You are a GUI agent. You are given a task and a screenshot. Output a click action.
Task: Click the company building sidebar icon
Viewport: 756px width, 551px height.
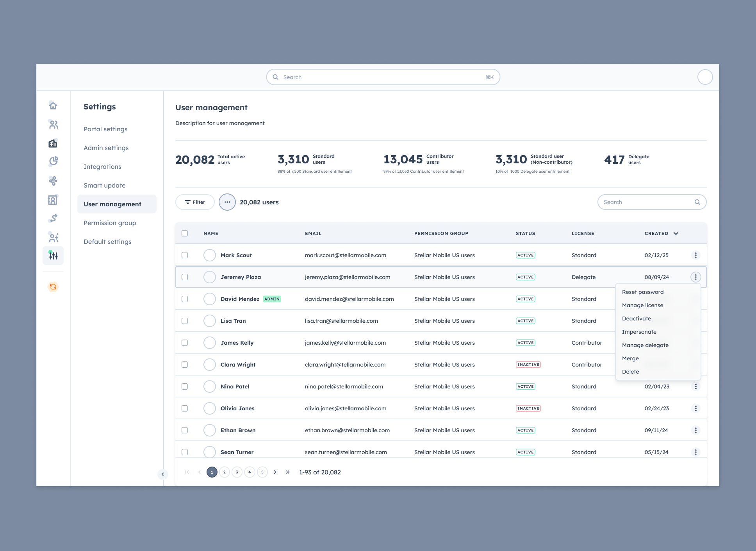53,143
